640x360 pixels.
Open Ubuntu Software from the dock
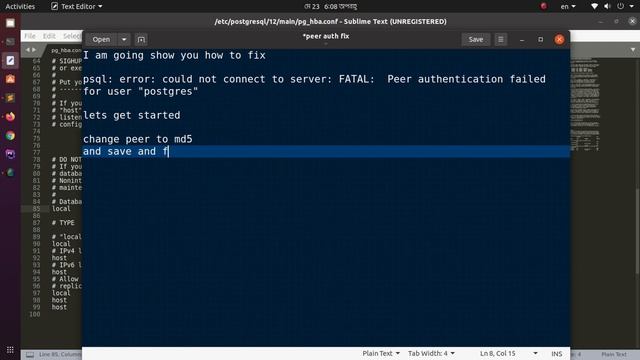(x=10, y=79)
